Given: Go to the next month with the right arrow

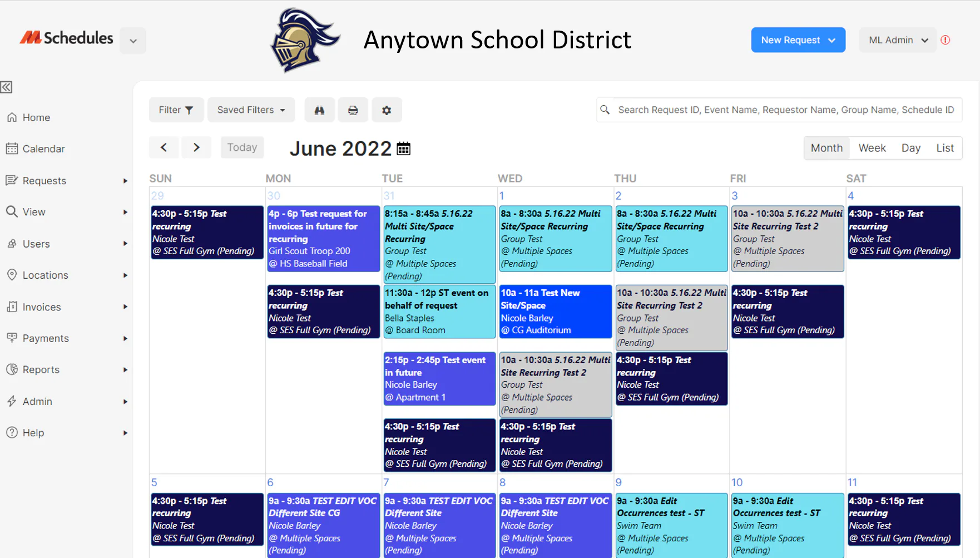Looking at the screenshot, I should tap(196, 147).
